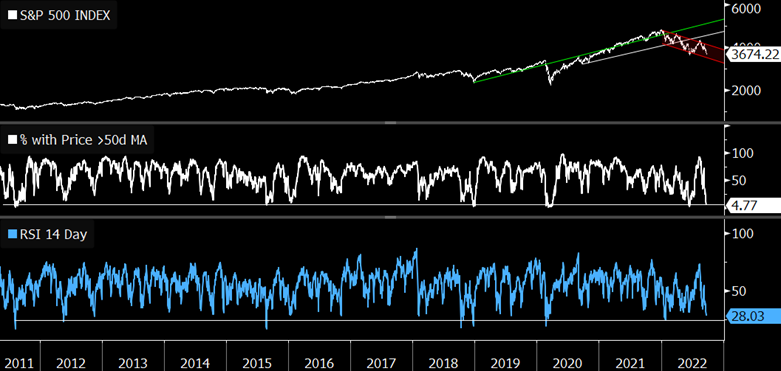The image size is (781, 371).
Task: Select the 2013 year label on time axis
Action: click(133, 363)
